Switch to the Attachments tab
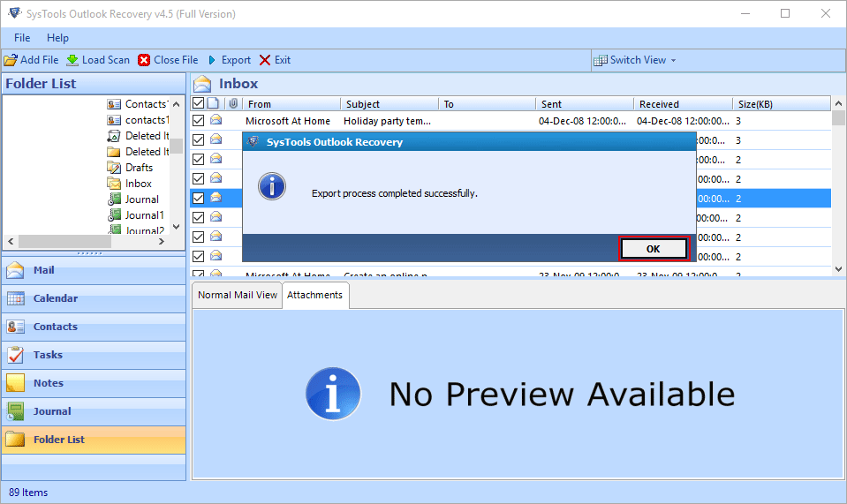 315,295
